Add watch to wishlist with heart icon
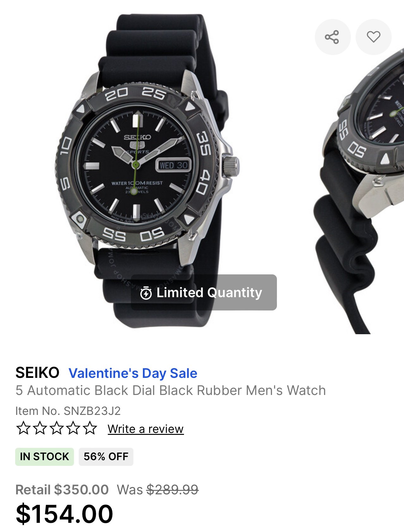Viewport: 404px width, 532px height. pyautogui.click(x=373, y=37)
